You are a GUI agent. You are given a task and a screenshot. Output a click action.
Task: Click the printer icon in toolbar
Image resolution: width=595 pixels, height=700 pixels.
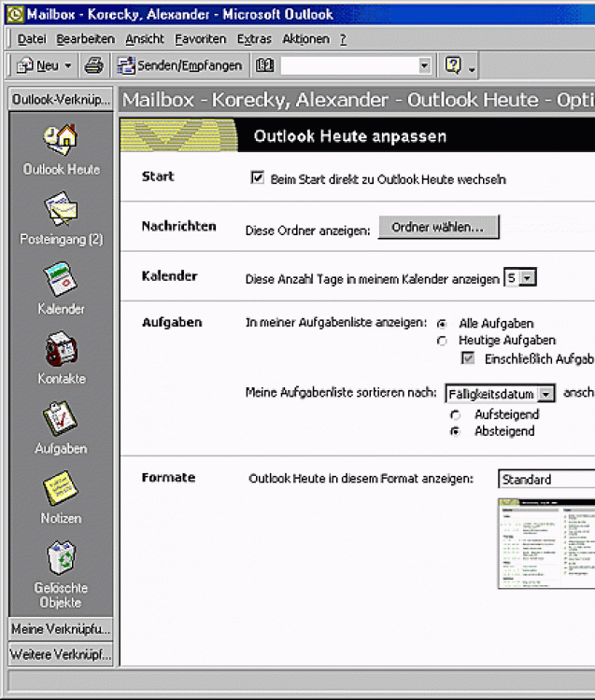click(93, 65)
